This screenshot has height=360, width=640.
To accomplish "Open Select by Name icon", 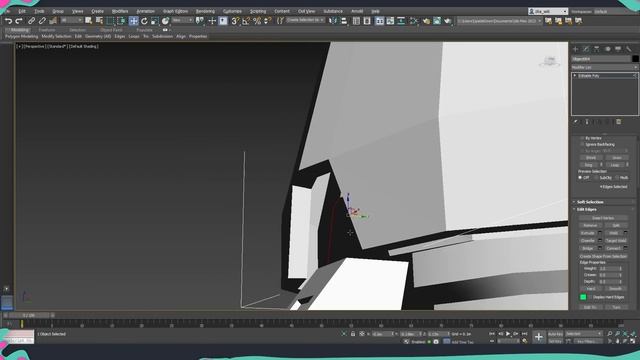I will pos(99,21).
